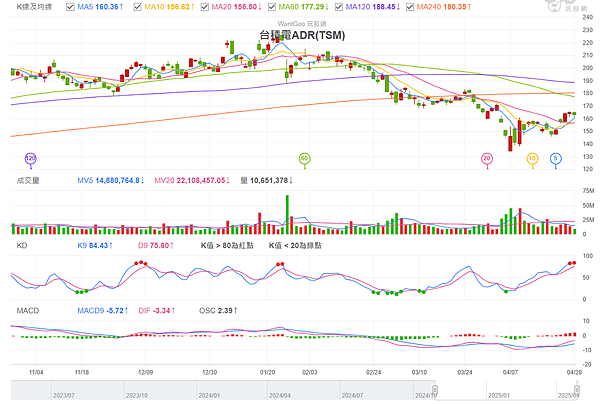
Task: Select the pink 20-day pin marker
Action: click(x=487, y=159)
